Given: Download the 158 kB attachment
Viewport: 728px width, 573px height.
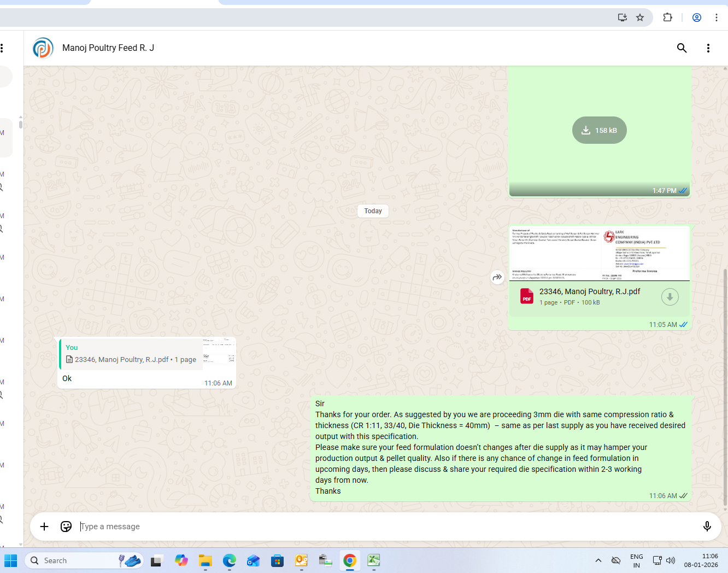Looking at the screenshot, I should coord(599,130).
